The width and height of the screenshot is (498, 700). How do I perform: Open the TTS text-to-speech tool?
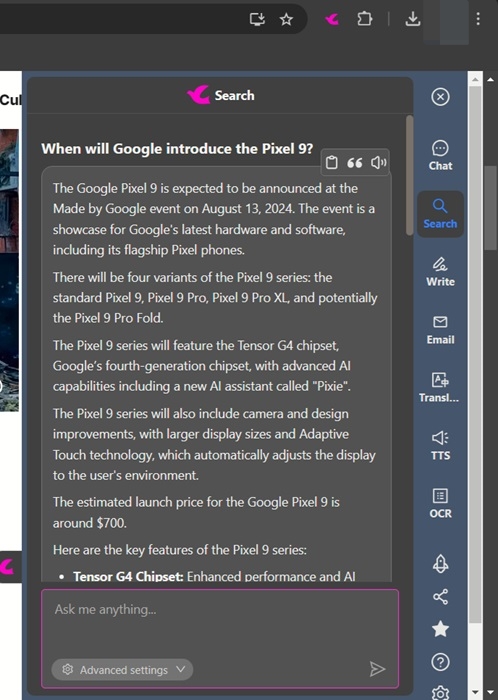pos(440,446)
